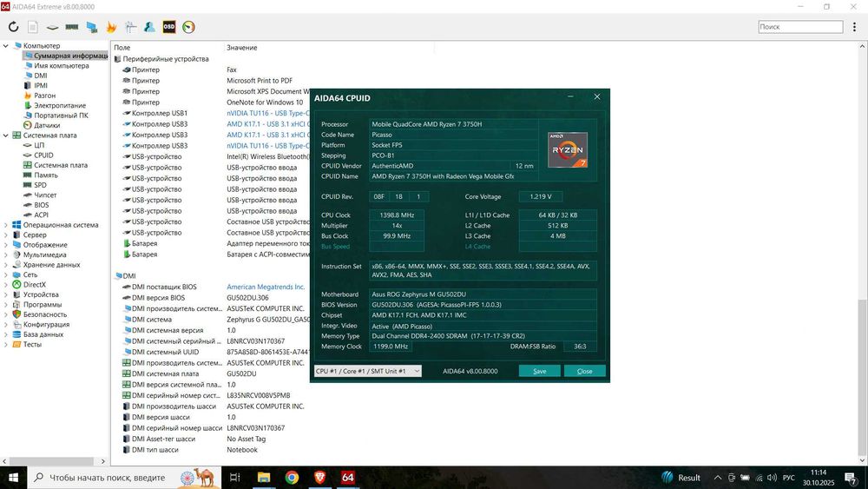Expand the DirectX tree node
Viewport: 868px width, 489px height.
(5, 285)
